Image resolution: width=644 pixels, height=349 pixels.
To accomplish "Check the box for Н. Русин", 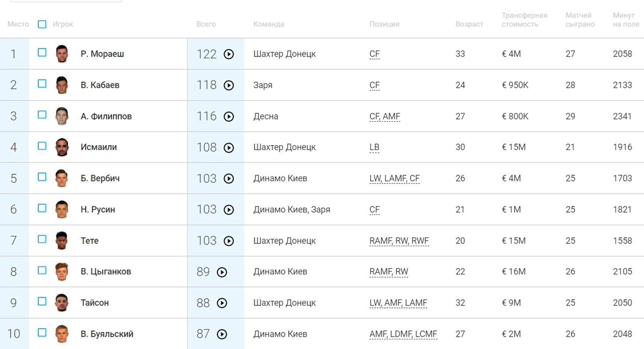I will [42, 208].
